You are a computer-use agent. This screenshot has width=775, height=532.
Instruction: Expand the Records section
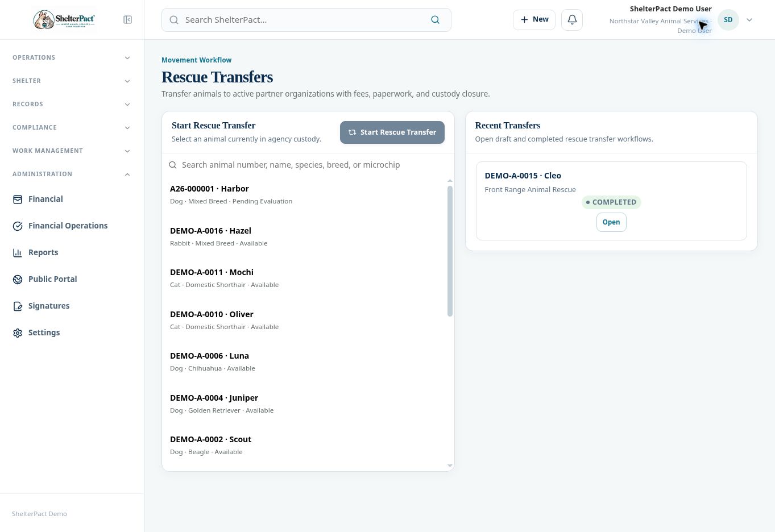72,104
